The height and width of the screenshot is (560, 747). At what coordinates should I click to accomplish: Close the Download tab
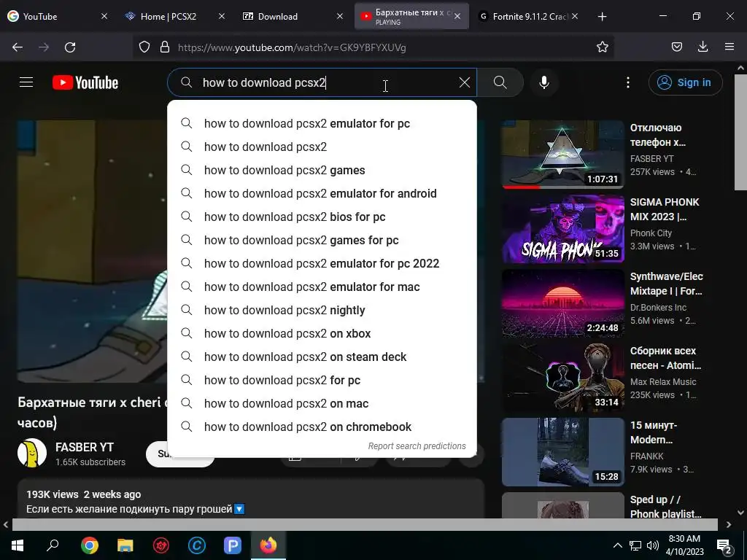coord(340,16)
